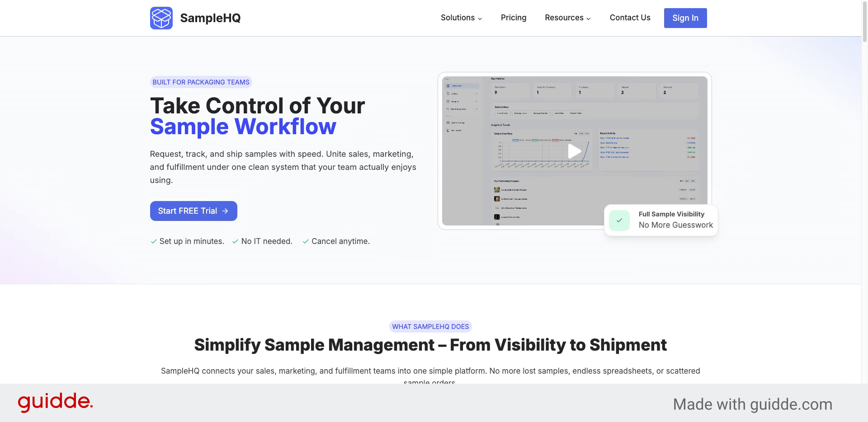Click the SampleHQ cube logo
This screenshot has width=868, height=422.
pos(161,18)
